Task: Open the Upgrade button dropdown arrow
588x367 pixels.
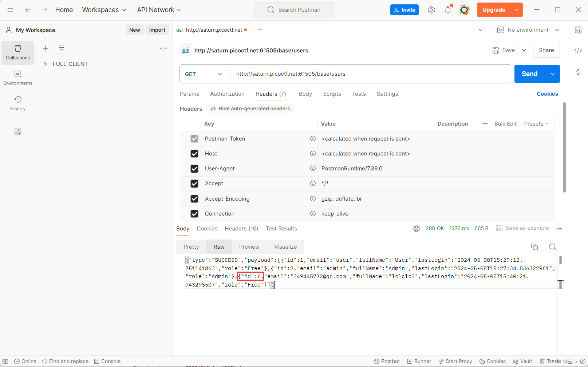Action: 517,10
